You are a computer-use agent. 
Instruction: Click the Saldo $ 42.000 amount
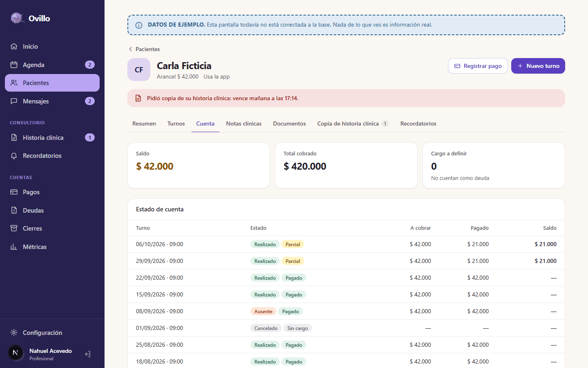(x=155, y=166)
